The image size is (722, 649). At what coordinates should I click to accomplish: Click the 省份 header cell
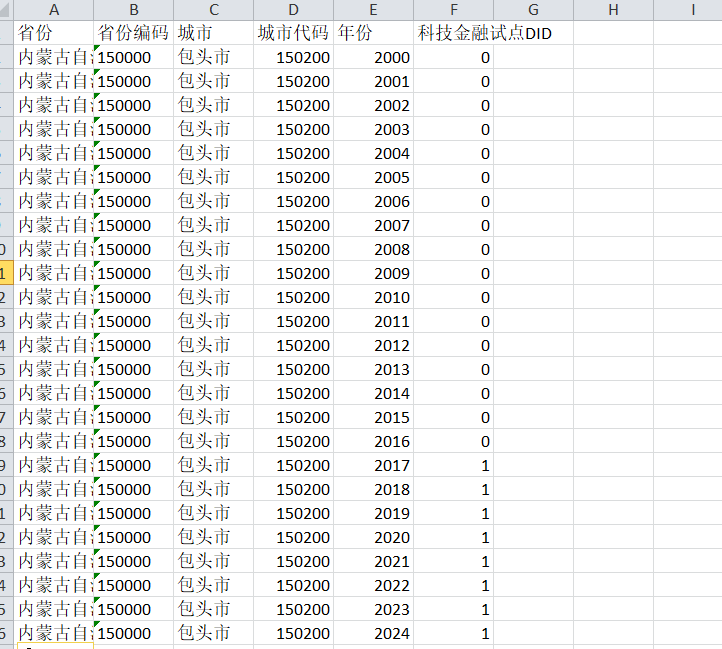(53, 33)
